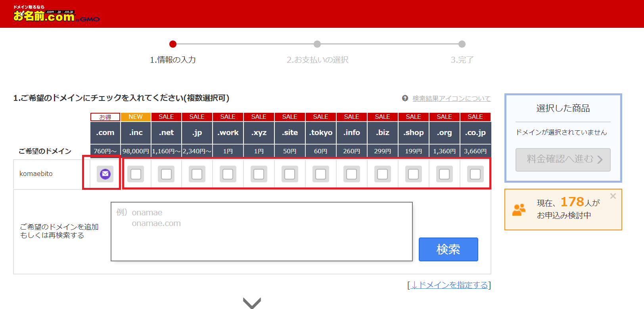644x309 pixels.
Task: Click the question mark help icon
Action: click(x=405, y=98)
